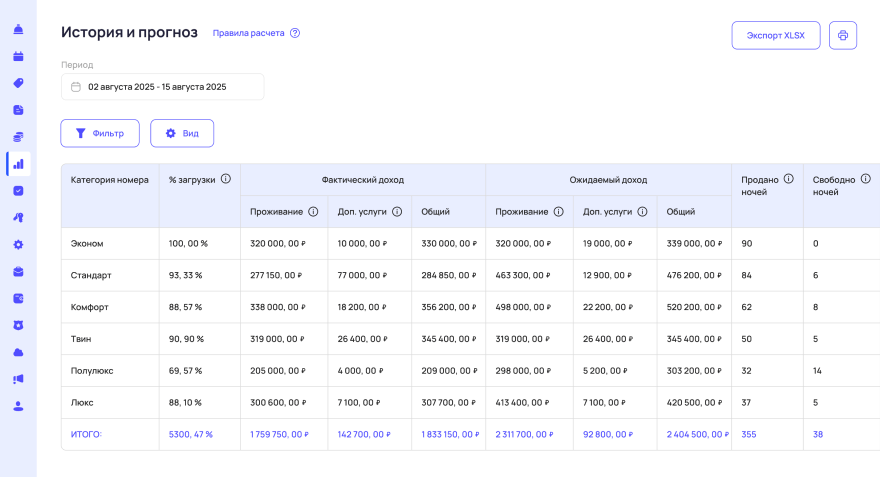The height and width of the screenshot is (477, 880).
Task: Click info icon beside % загрузки header
Action: click(226, 179)
